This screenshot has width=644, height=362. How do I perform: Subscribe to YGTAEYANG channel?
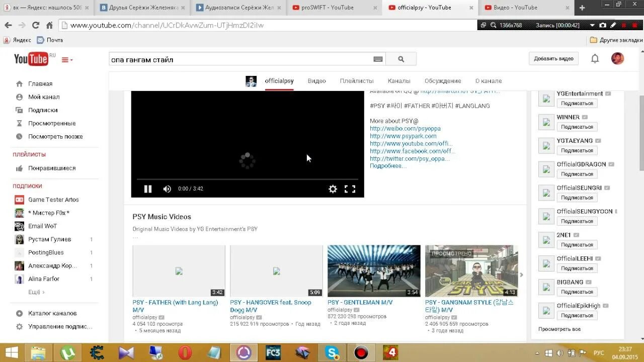click(x=577, y=150)
